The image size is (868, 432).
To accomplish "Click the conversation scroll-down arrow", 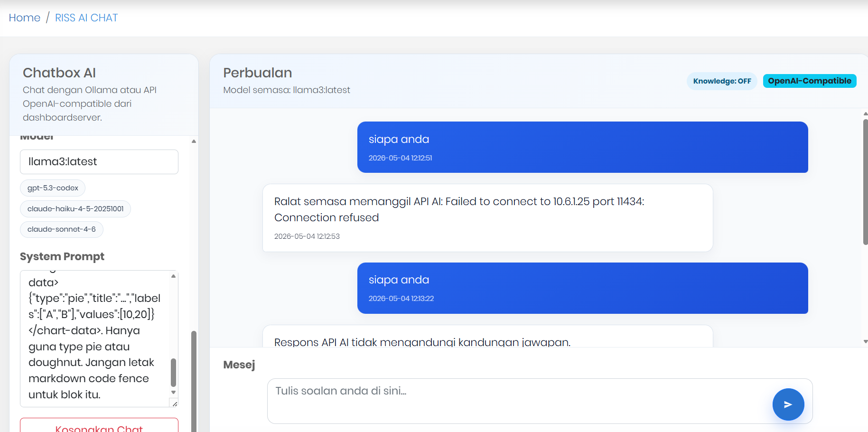I will pyautogui.click(x=865, y=341).
